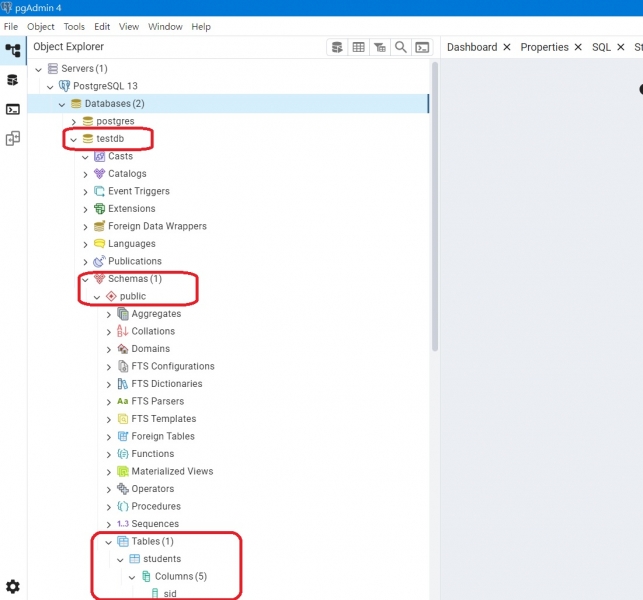Collapse the Tables (1) node

click(109, 542)
